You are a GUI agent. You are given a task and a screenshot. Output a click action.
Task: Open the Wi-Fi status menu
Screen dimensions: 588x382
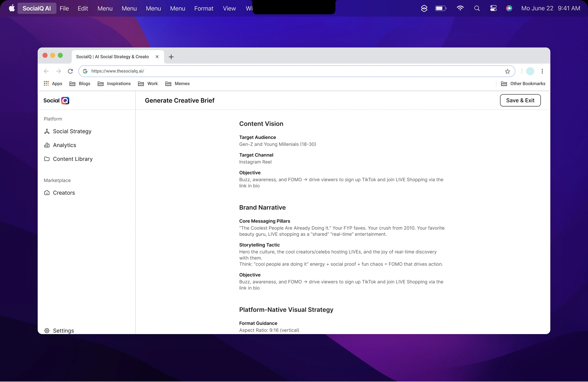click(x=460, y=8)
